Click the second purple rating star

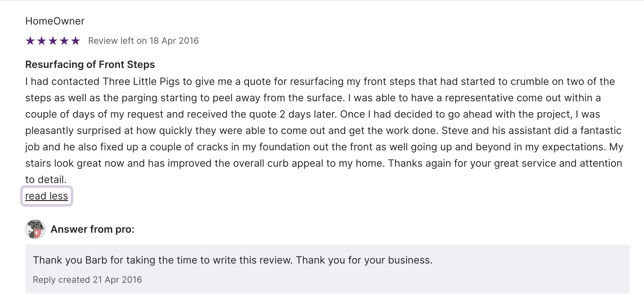(42, 41)
